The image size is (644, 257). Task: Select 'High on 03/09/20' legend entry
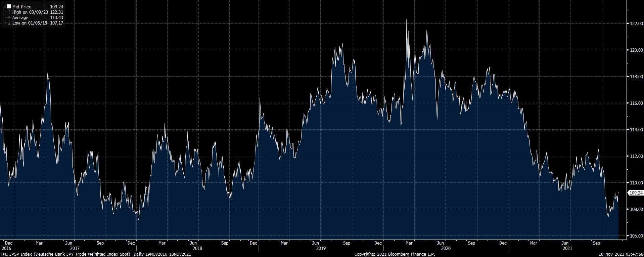point(30,12)
